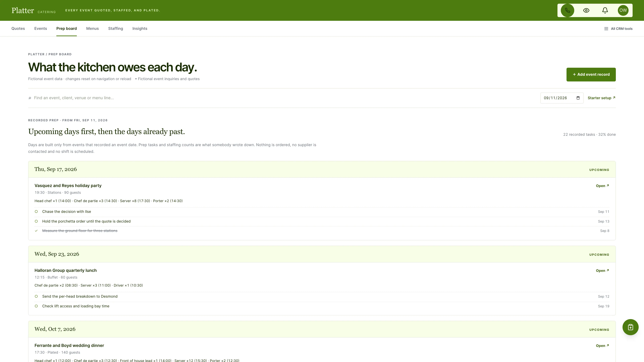Click Ferrante and Boyd wedding dinner title
Image resolution: width=644 pixels, height=362 pixels.
coord(69,346)
